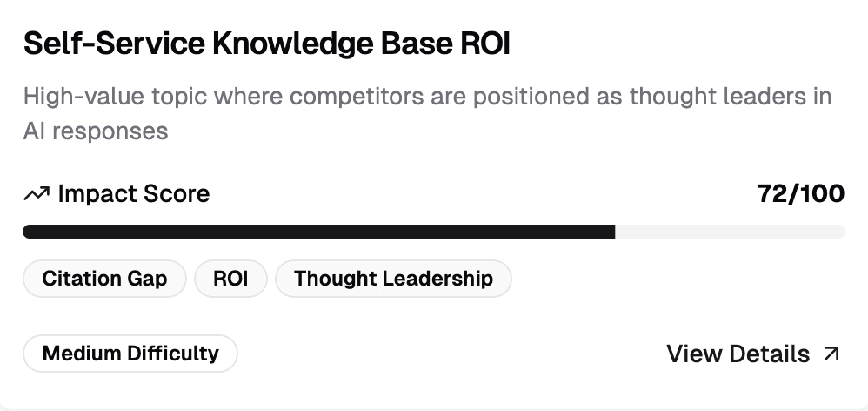868x411 pixels.
Task: Click the empty card area right of Thought Leadership
Action: coord(678,278)
